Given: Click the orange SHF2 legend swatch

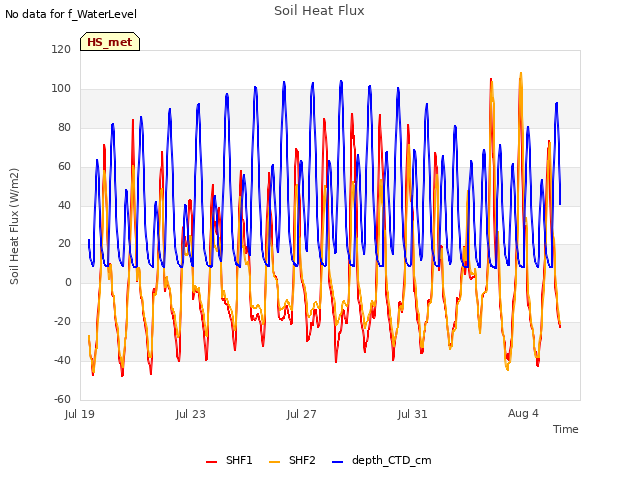Looking at the screenshot, I should tap(275, 462).
